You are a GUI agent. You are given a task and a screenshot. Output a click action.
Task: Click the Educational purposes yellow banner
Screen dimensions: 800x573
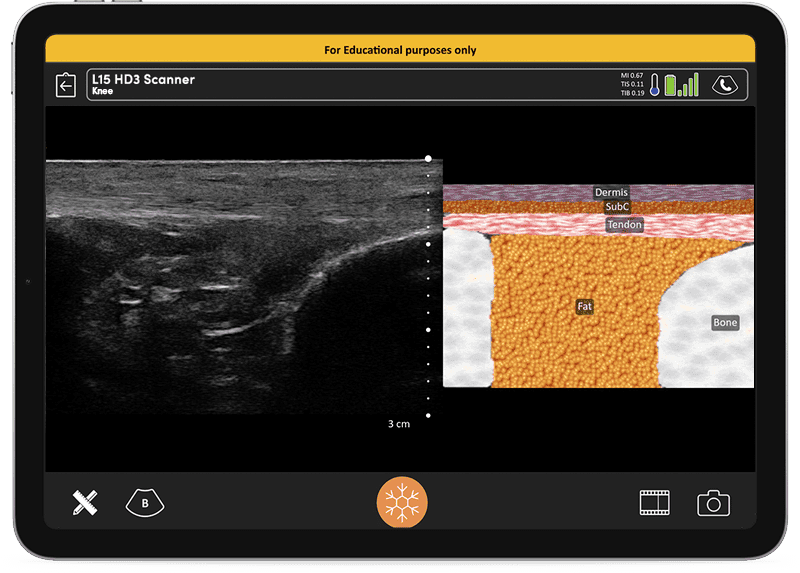[x=400, y=49]
